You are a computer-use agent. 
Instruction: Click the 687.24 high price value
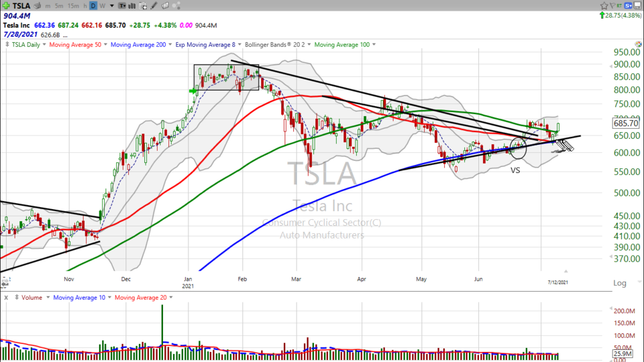point(68,25)
